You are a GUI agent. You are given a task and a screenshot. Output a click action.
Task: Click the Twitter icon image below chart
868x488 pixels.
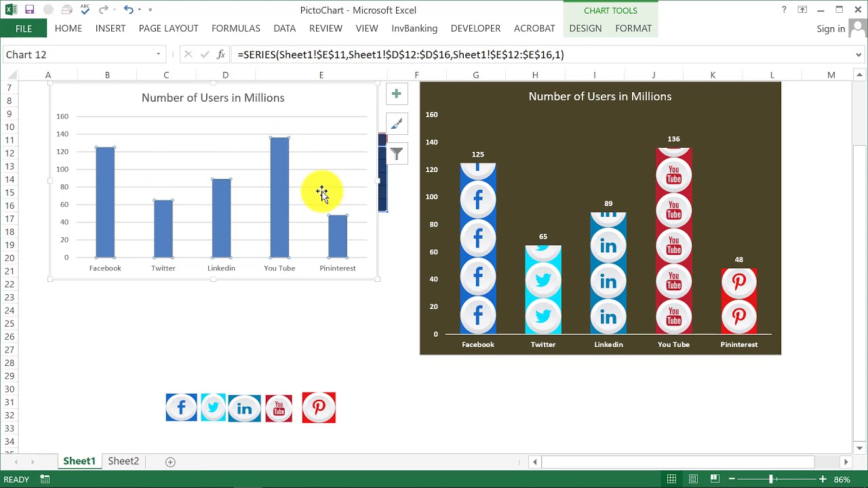click(213, 407)
